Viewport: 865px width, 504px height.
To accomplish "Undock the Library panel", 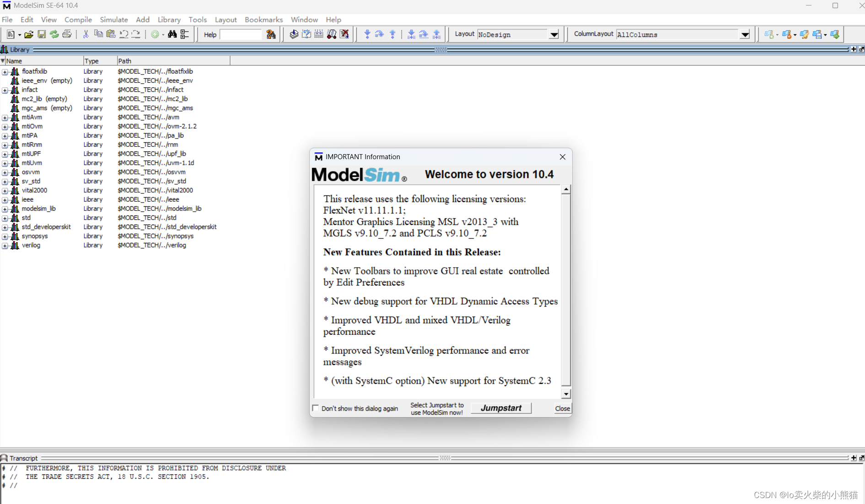I will tap(861, 49).
